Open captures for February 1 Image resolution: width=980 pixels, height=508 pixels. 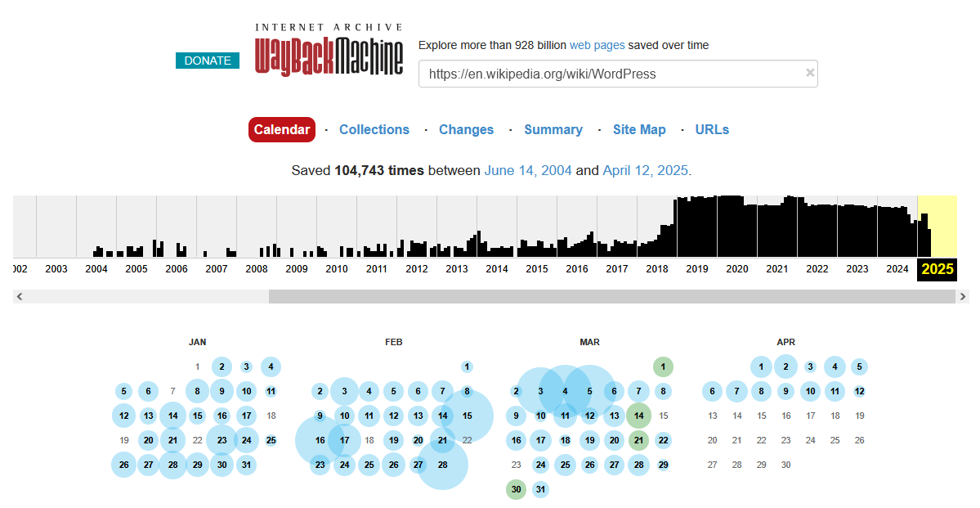pos(467,366)
